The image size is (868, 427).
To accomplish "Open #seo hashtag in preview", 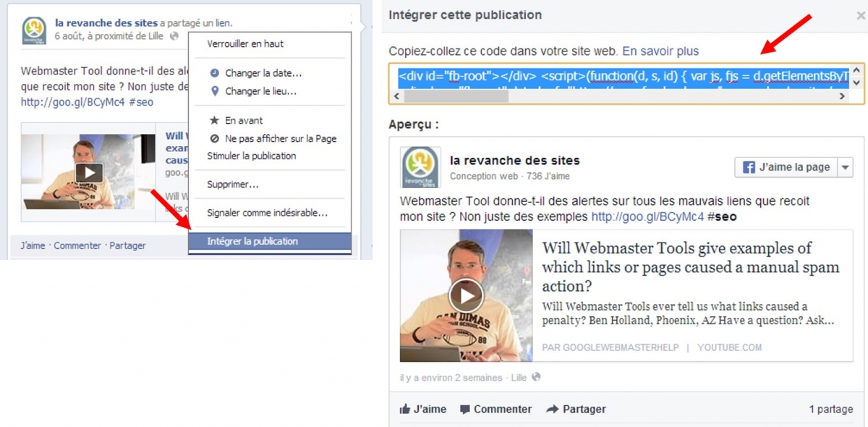I will [722, 216].
